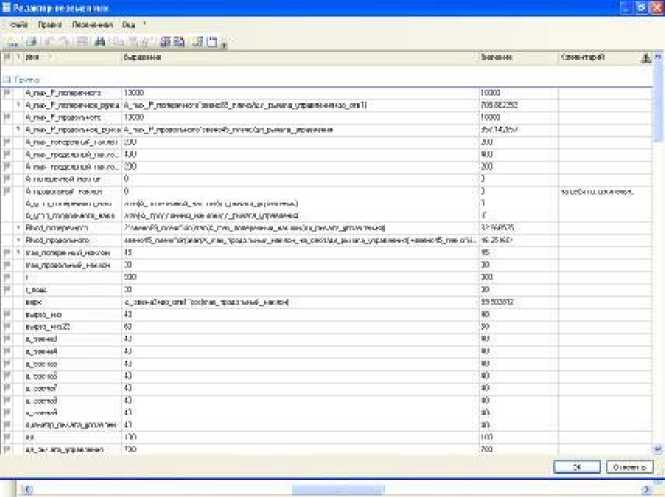665x497 pixels.
Task: Click the second toolbar icon beside the dots icon
Action: 32,42
